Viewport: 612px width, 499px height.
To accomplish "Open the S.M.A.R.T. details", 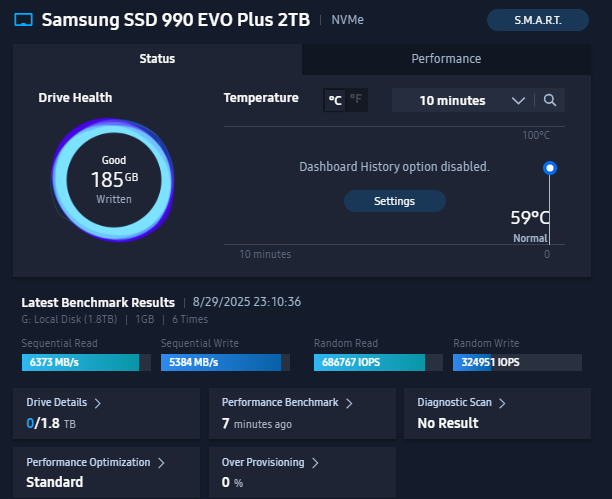I will coord(537,20).
